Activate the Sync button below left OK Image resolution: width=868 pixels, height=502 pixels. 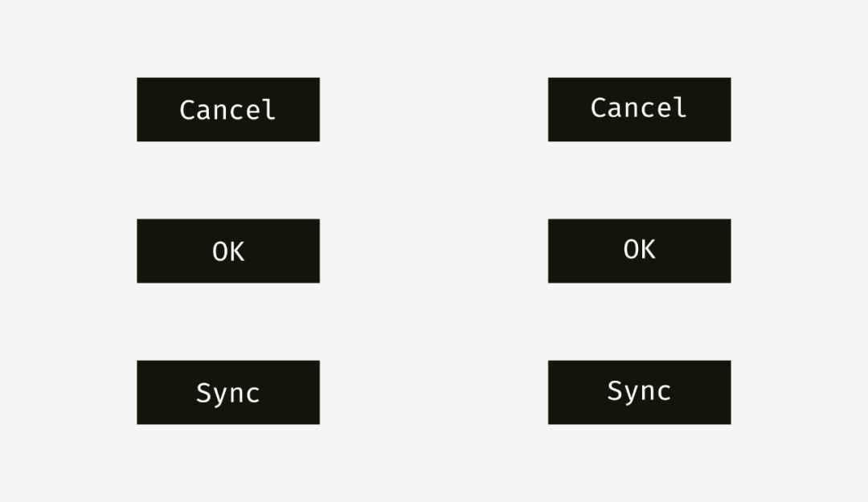click(228, 393)
